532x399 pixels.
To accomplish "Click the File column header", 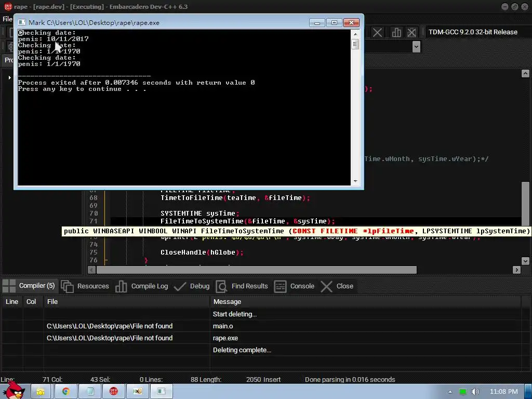I will (127, 302).
